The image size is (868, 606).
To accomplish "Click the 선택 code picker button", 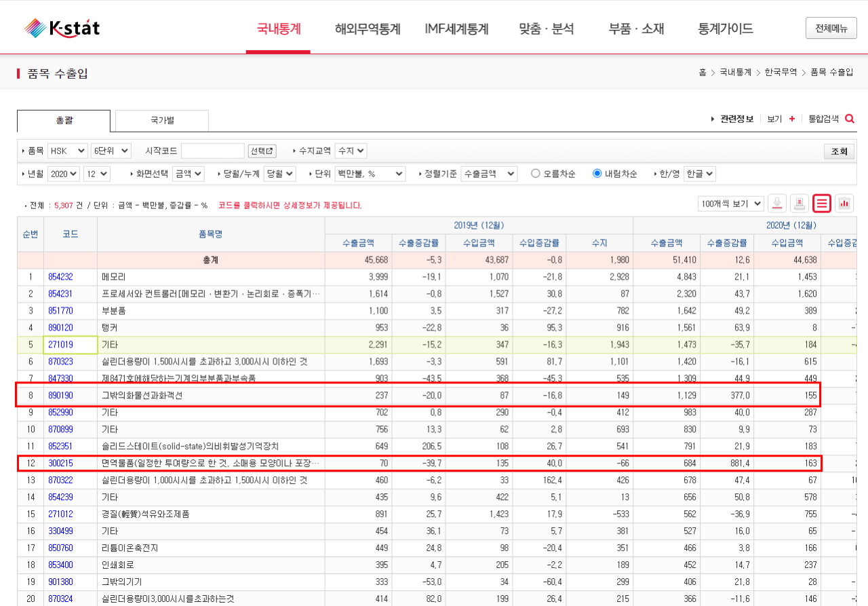I will (262, 151).
